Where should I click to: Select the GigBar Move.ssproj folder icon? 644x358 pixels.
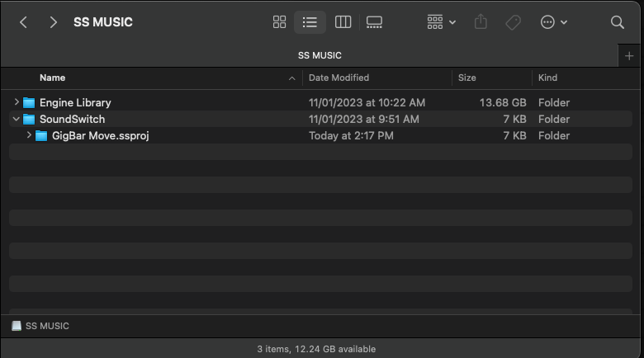tap(41, 135)
